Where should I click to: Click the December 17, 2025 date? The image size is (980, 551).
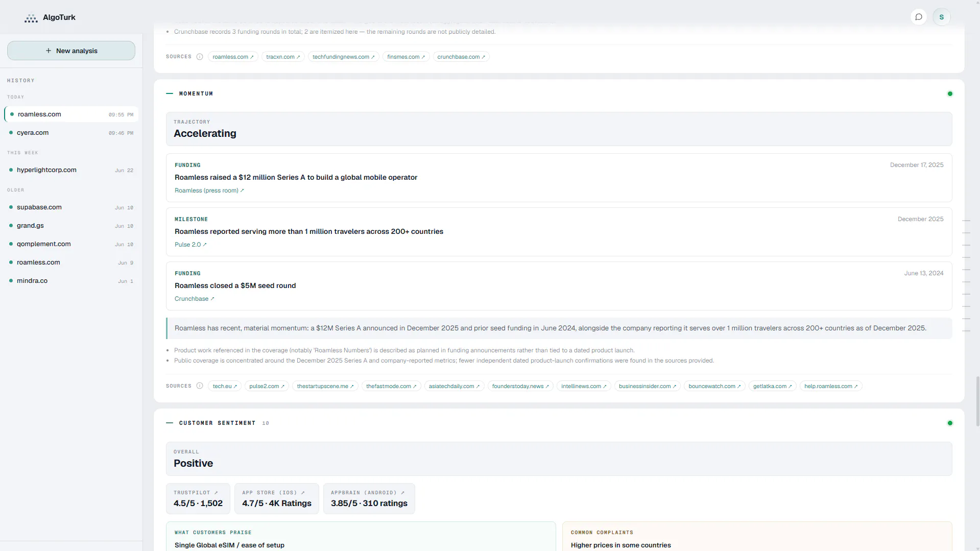[x=916, y=165]
